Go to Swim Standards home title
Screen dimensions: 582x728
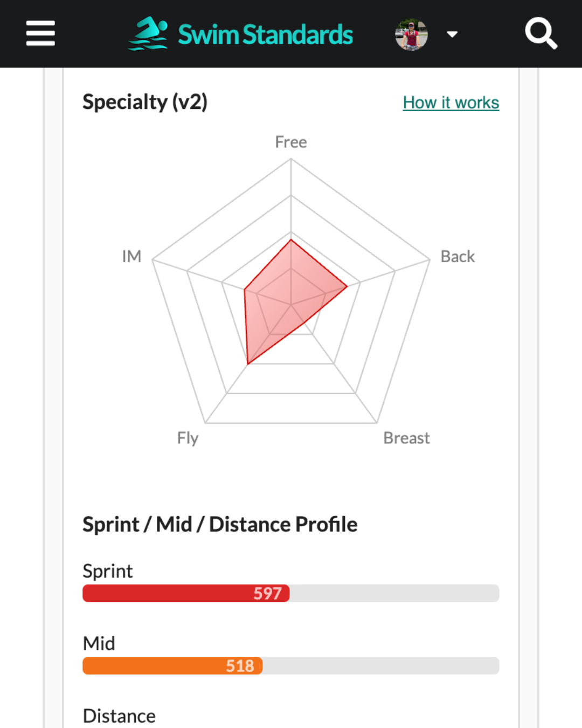[x=265, y=35]
